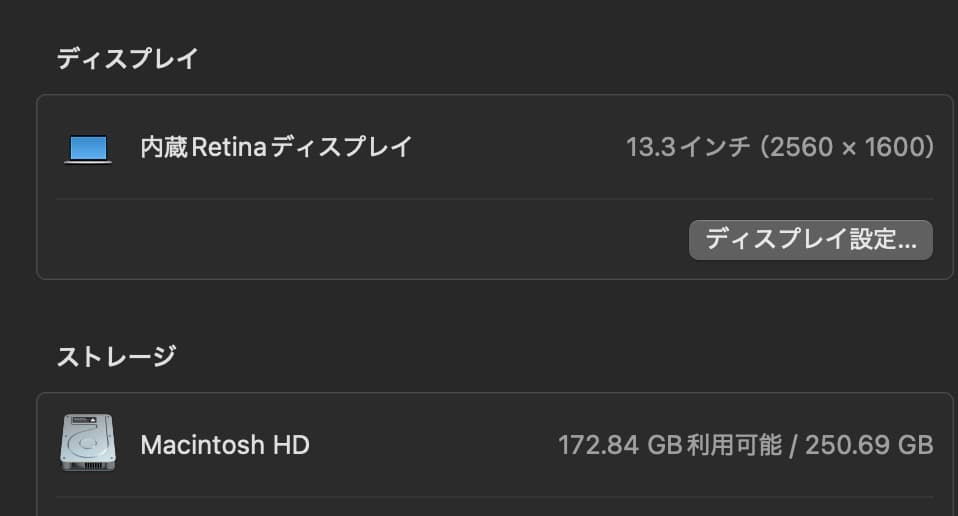
Task: Click the slash between the storage values
Action: [794, 444]
